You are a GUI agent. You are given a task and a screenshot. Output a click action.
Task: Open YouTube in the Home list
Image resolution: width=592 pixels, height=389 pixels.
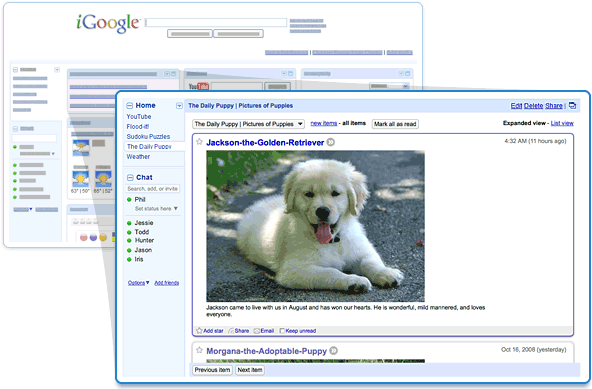click(139, 117)
